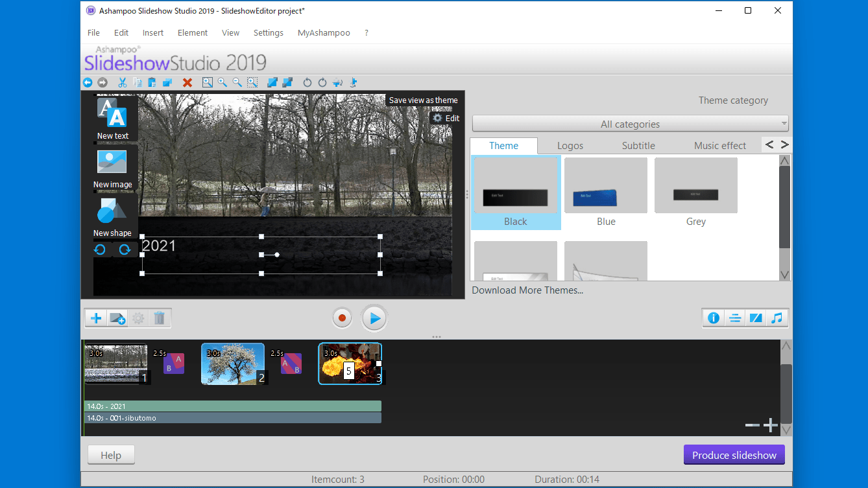Click the transitions panel icon

755,318
